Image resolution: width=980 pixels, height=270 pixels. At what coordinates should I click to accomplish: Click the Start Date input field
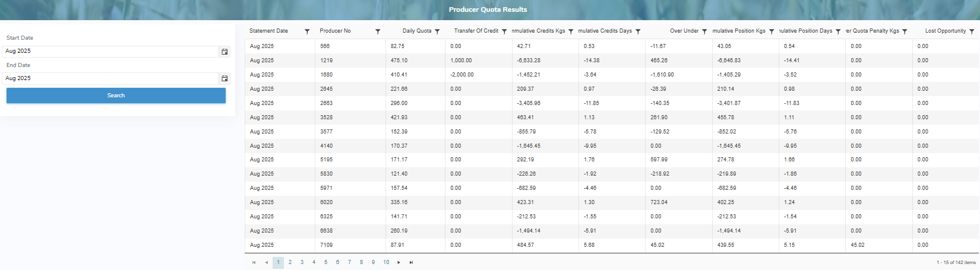110,52
